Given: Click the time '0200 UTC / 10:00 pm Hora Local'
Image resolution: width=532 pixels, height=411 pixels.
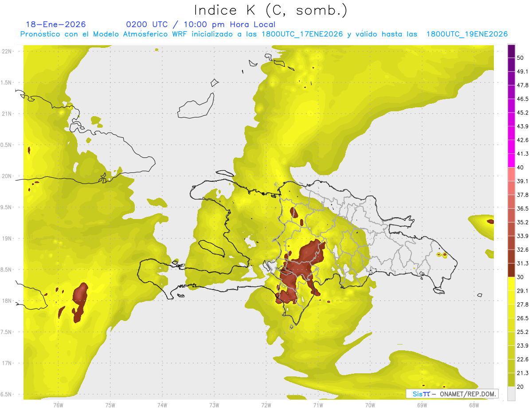Looking at the screenshot, I should point(201,24).
